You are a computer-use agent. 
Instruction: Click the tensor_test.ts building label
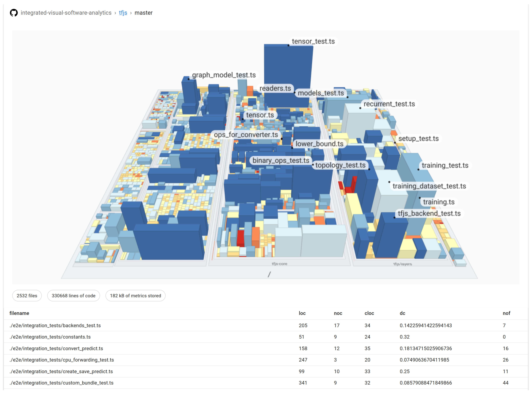[313, 41]
